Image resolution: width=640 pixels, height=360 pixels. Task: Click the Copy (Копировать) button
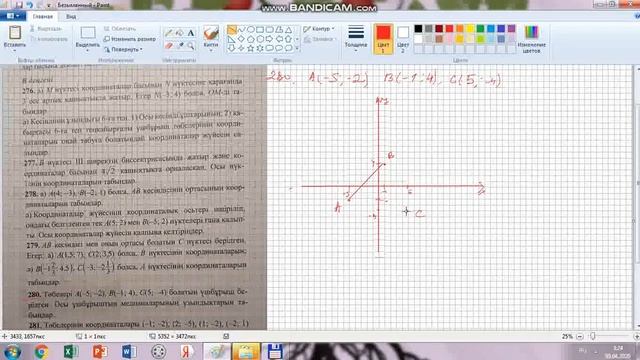49,39
